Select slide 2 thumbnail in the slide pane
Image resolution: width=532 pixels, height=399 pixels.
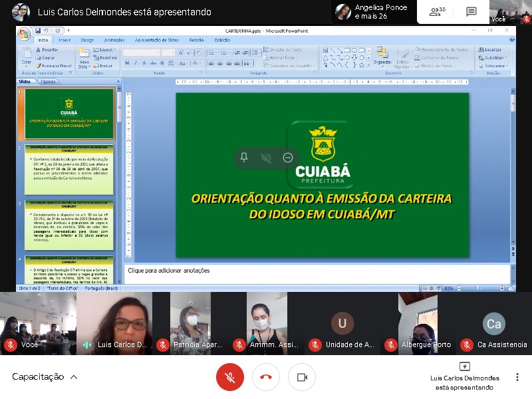coord(69,170)
